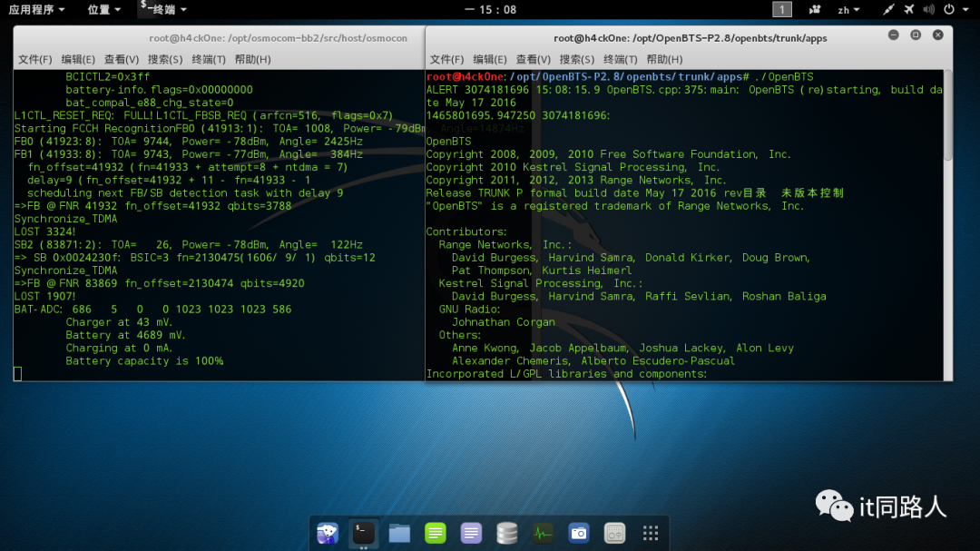
Task: Open the 位置 menu in the top bar
Action: [103, 9]
